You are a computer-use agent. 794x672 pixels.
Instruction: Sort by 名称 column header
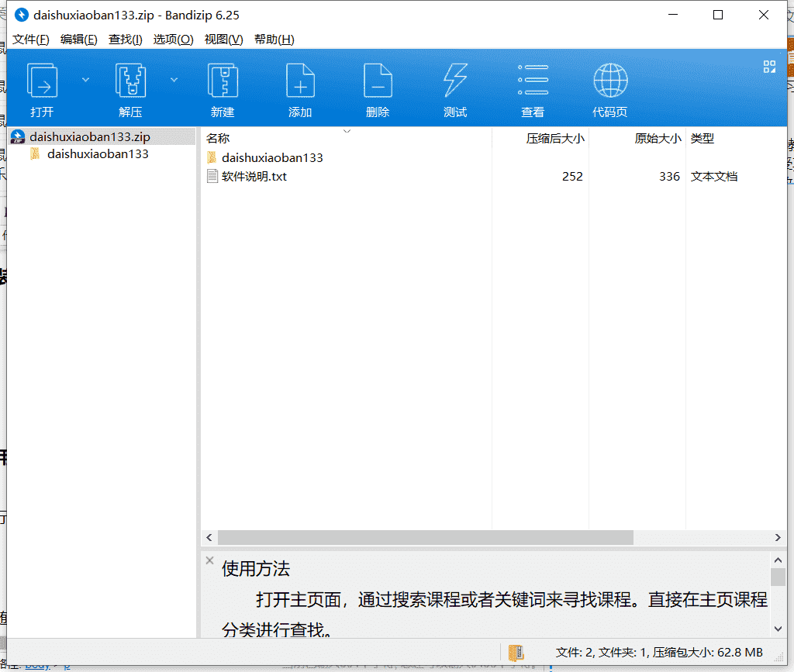[347, 138]
